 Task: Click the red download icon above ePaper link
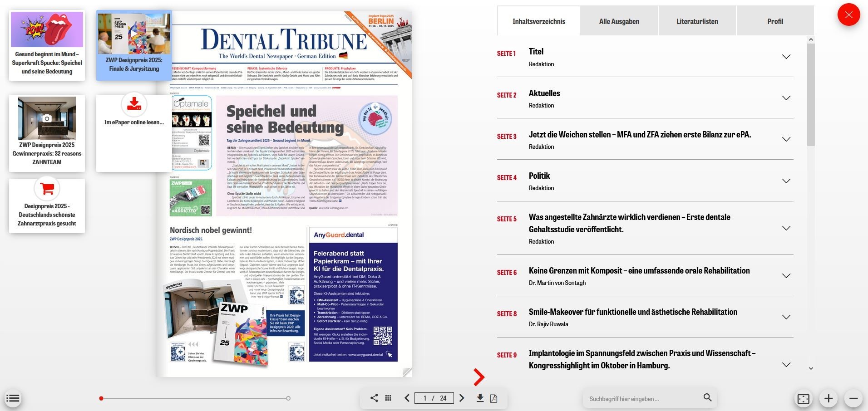(134, 104)
